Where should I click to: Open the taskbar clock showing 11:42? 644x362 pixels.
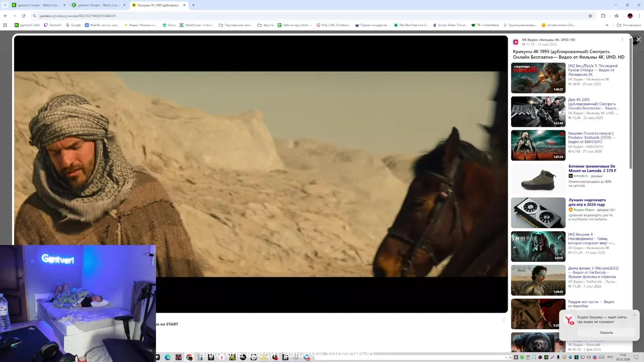tap(623, 356)
